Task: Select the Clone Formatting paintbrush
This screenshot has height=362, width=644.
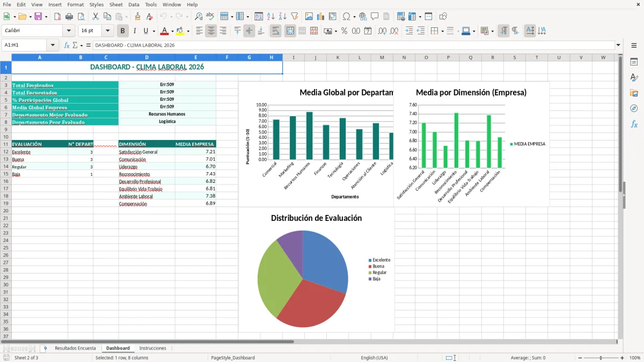Action: [x=137, y=17]
